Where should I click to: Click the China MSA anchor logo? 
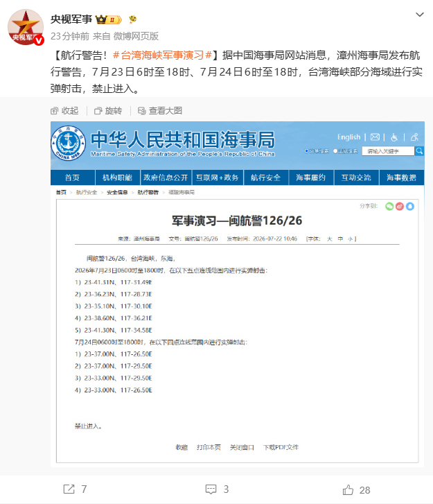[x=68, y=143]
